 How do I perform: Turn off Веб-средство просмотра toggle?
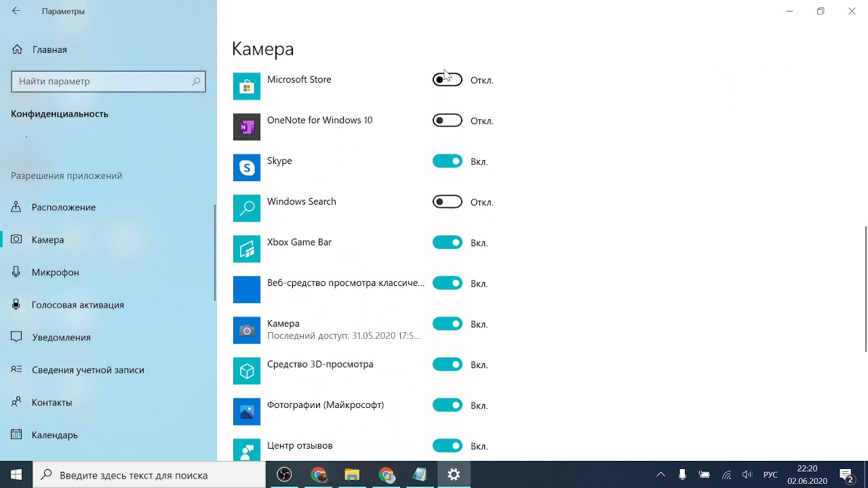pyautogui.click(x=448, y=283)
